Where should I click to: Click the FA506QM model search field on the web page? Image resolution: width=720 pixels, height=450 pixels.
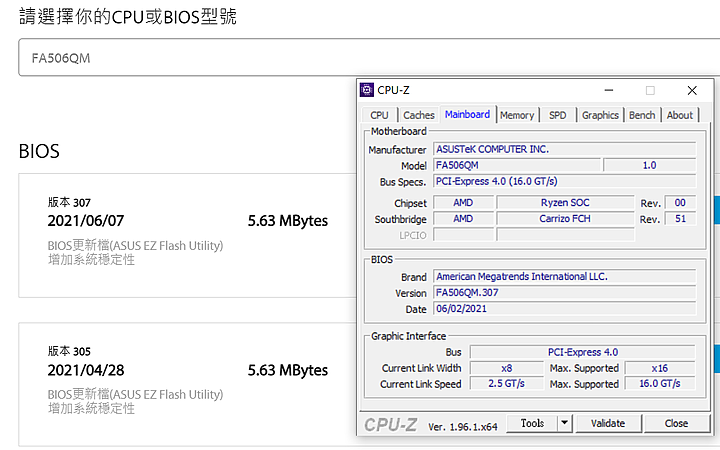point(367,57)
